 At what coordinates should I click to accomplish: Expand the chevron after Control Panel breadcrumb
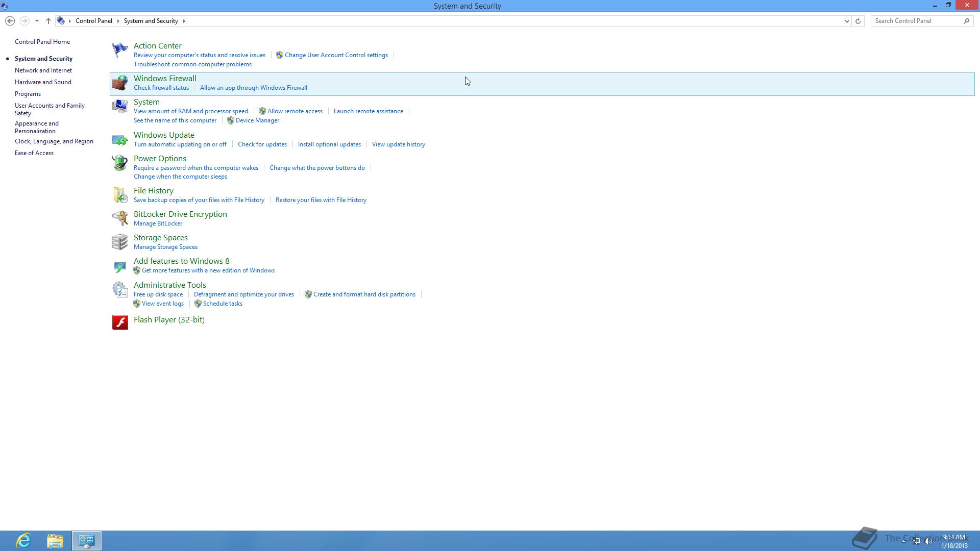coord(118,21)
